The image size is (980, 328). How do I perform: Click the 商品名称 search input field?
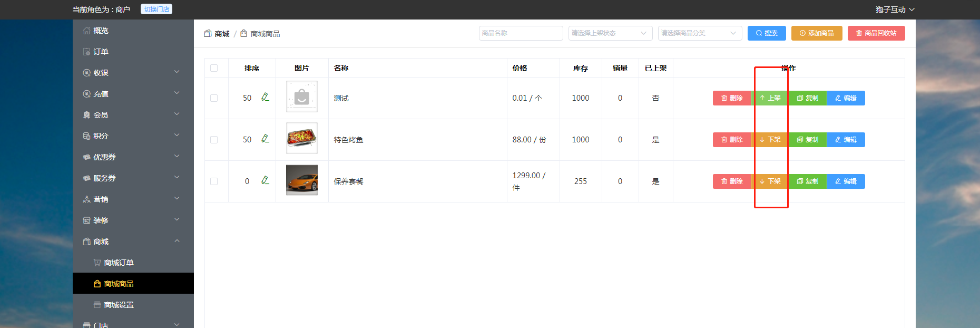(521, 33)
